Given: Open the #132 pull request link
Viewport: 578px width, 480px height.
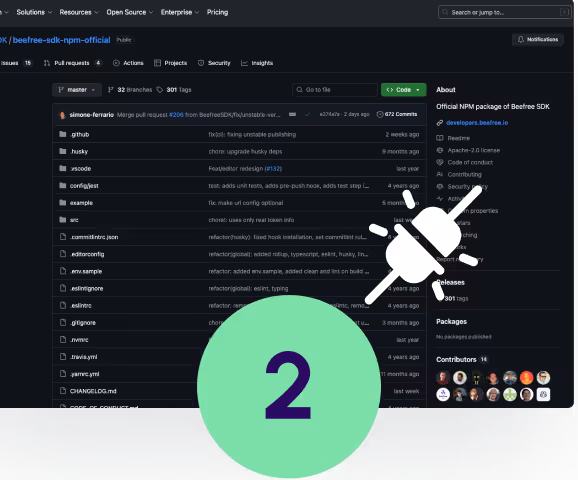Looking at the screenshot, I should pyautogui.click(x=273, y=168).
